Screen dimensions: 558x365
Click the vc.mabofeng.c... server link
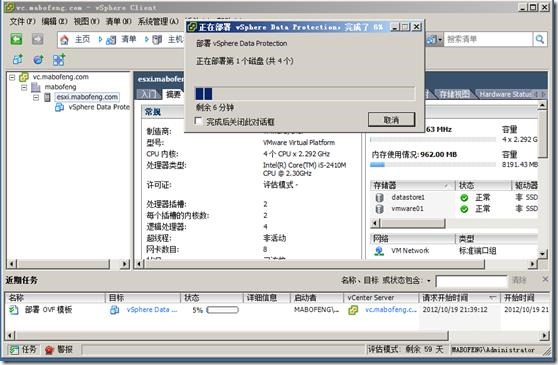[x=391, y=310]
